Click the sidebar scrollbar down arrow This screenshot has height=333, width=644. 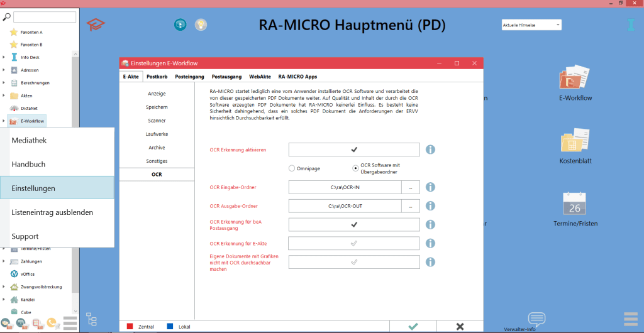pos(75,312)
